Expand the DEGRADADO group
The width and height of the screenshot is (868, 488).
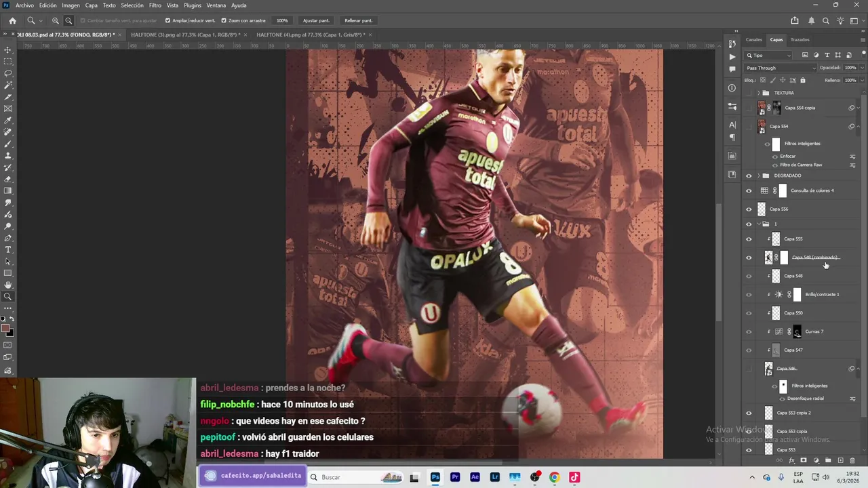(758, 176)
